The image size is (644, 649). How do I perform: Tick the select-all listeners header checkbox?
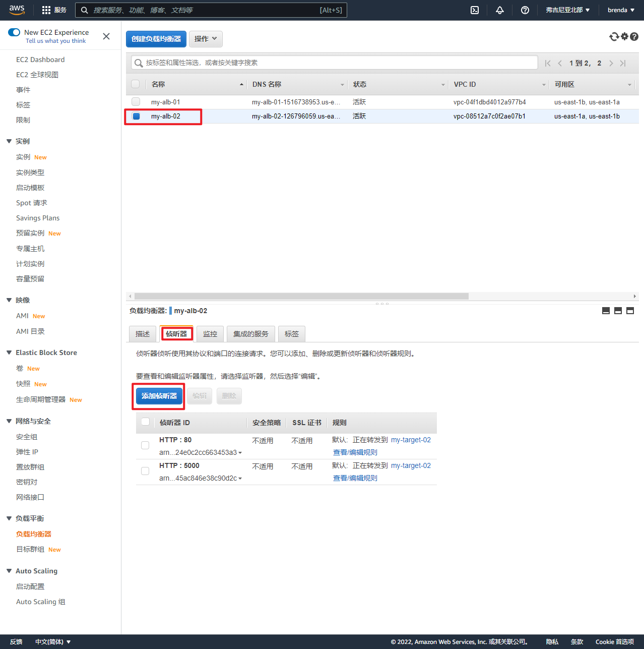tap(146, 422)
